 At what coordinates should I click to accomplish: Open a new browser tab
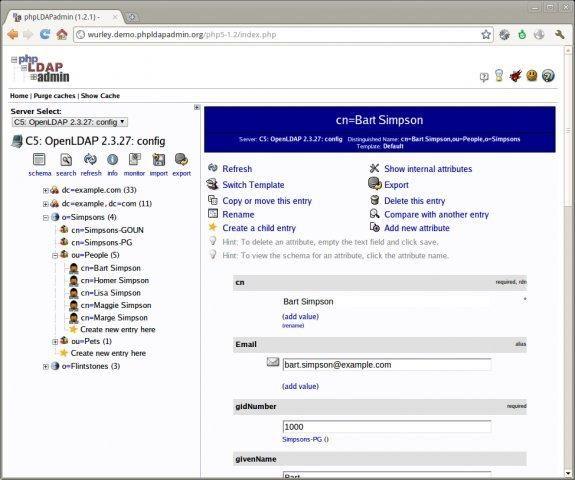pos(132,17)
